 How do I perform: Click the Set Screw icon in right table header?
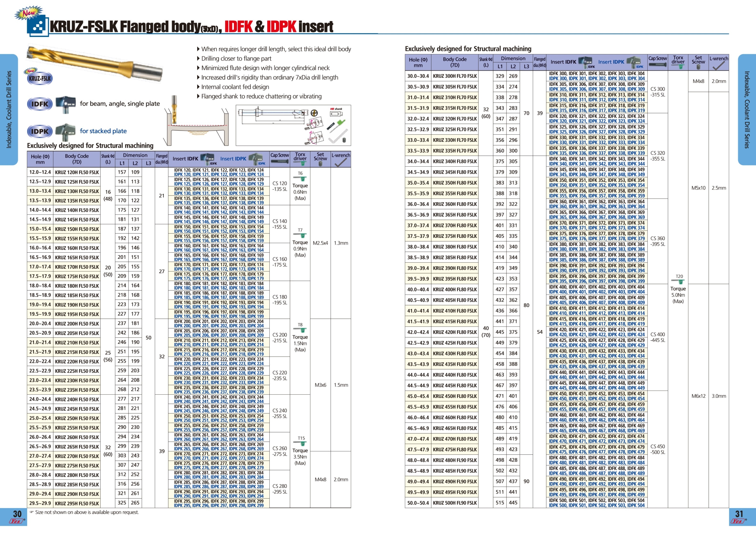pos(698,67)
